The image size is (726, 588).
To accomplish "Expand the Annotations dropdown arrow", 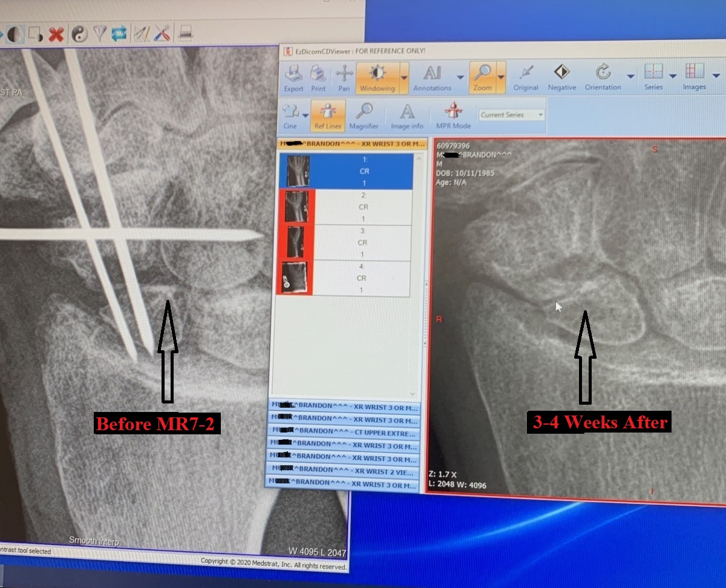I will pos(460,77).
